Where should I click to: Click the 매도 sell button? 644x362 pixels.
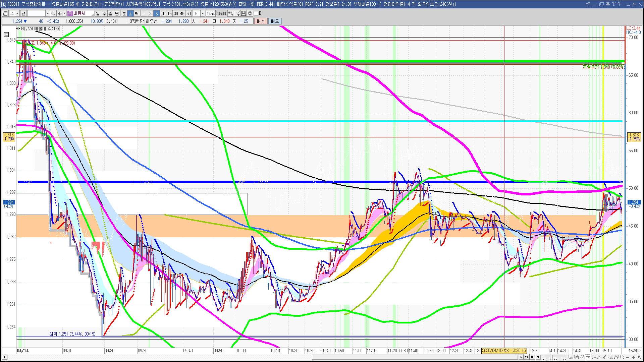pyautogui.click(x=275, y=21)
